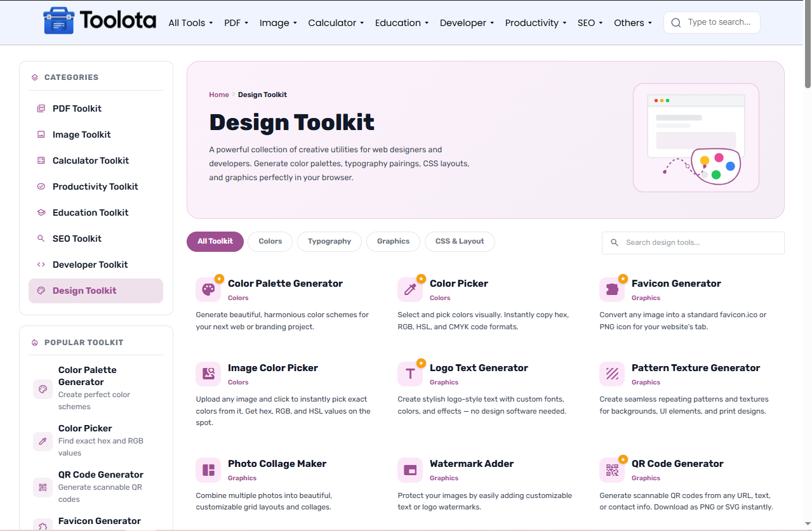Open PDF Toolkit category in sidebar
Screen dimensions: 812x531
click(96, 108)
